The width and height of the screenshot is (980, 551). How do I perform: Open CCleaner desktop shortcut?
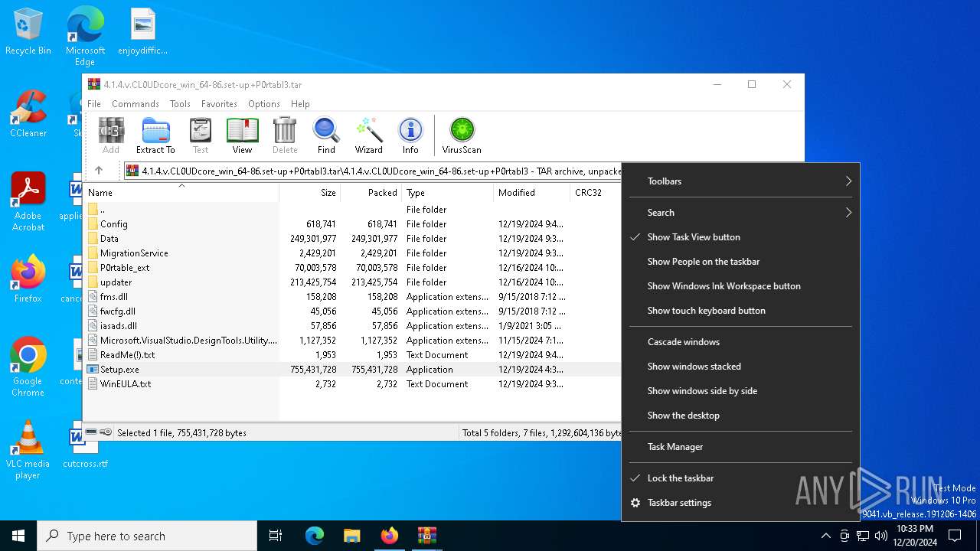[x=28, y=115]
